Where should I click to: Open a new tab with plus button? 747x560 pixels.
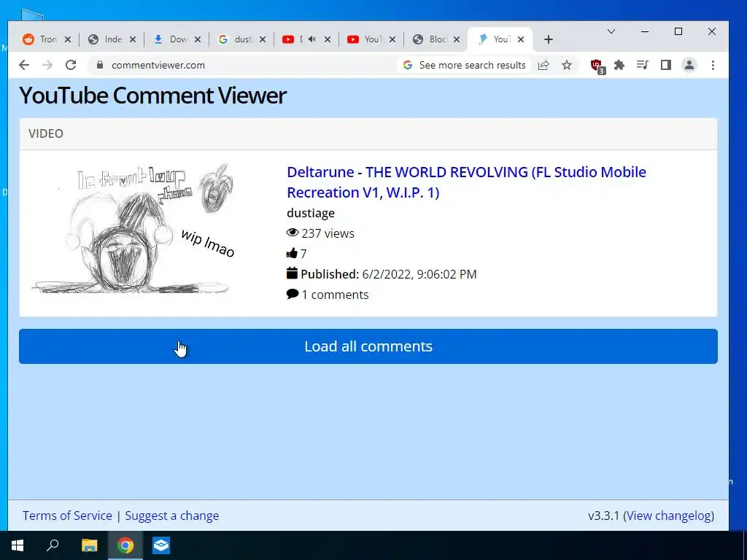[x=549, y=39]
